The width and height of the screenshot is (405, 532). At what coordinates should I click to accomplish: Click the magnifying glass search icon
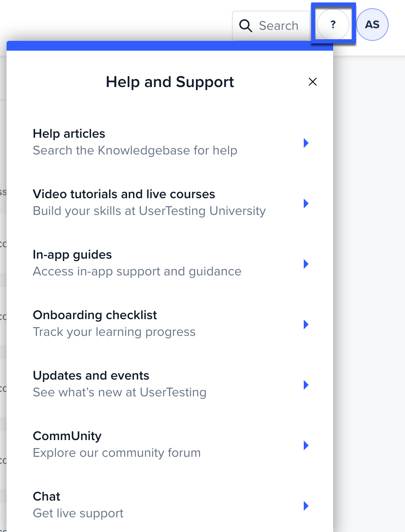click(246, 26)
